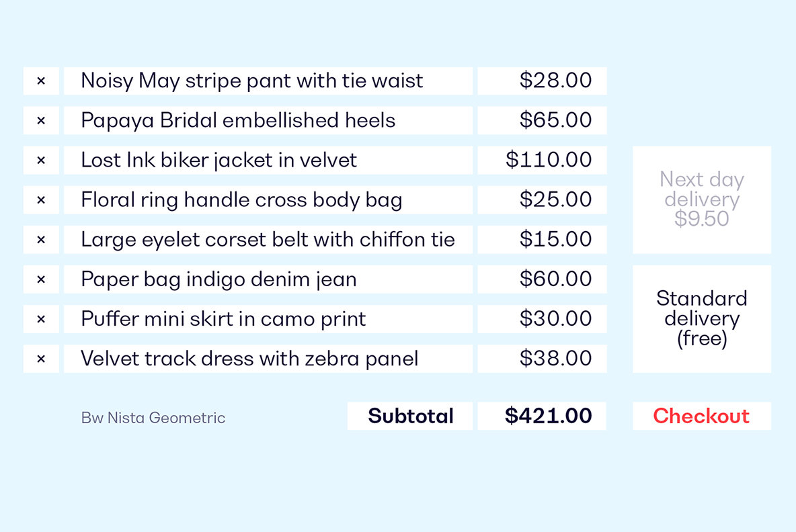Click the red Checkout button

702,416
